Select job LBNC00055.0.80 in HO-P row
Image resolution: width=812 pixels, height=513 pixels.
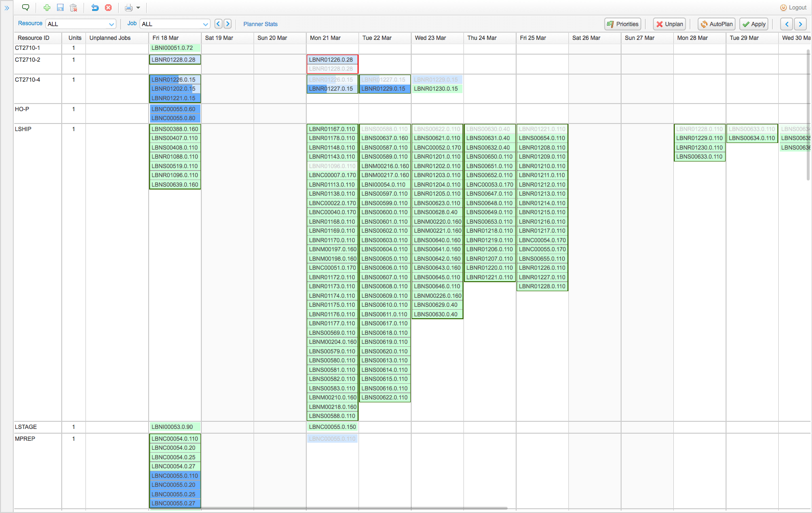(175, 118)
